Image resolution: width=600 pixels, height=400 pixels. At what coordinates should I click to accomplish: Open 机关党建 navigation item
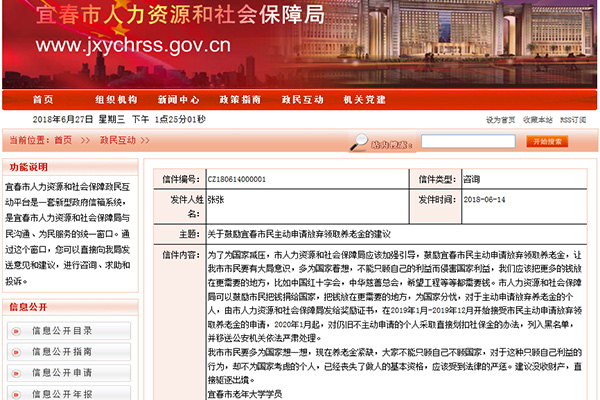[x=364, y=100]
